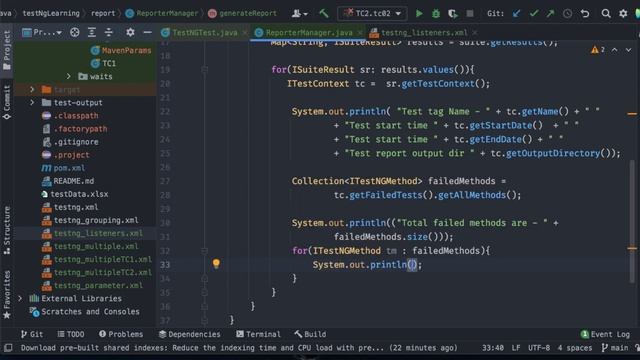Change line separator LF in status bar
This screenshot has height=360, width=640.
(516, 348)
